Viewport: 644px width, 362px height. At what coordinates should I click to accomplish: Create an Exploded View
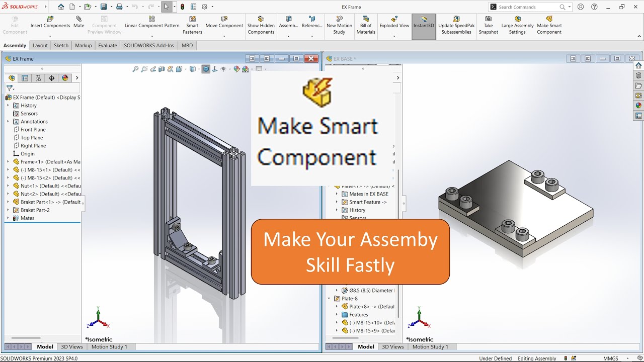[x=394, y=23]
